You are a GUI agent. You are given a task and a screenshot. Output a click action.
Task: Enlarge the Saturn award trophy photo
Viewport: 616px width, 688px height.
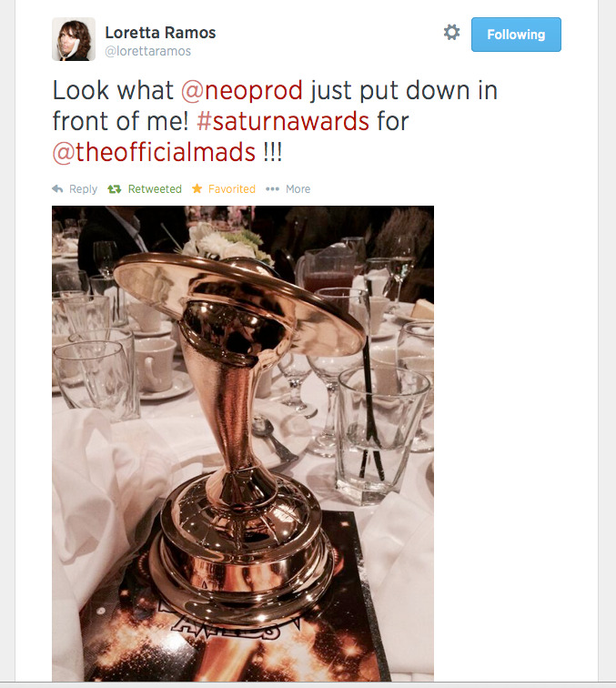243,443
